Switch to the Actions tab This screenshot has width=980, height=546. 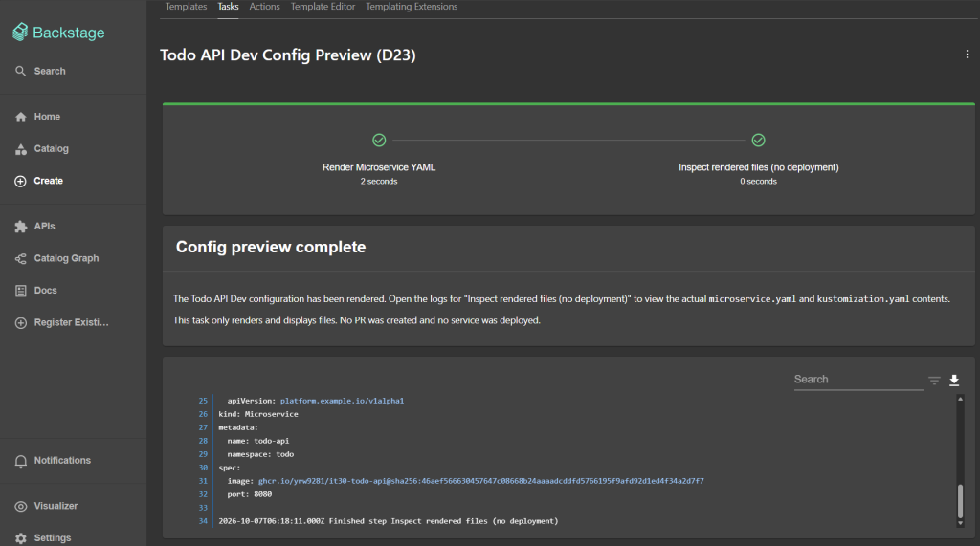(264, 7)
